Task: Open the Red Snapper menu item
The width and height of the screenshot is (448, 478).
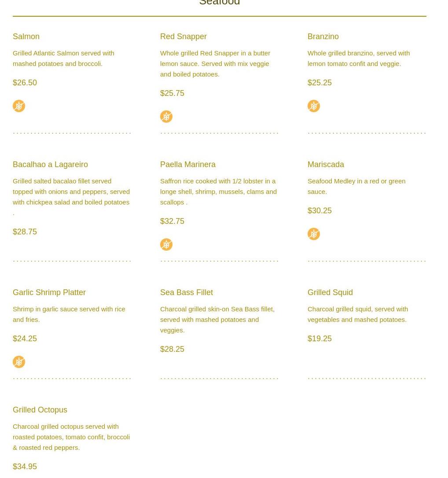Action: coord(184,36)
